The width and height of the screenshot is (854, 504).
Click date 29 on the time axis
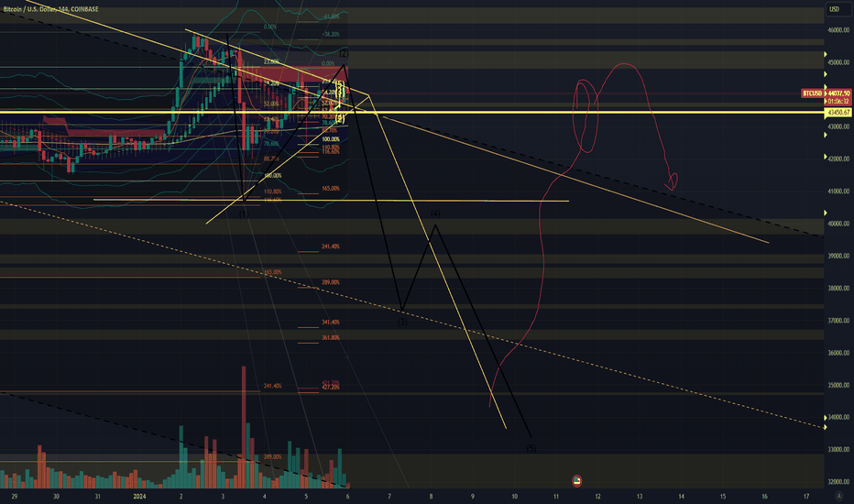pyautogui.click(x=14, y=497)
